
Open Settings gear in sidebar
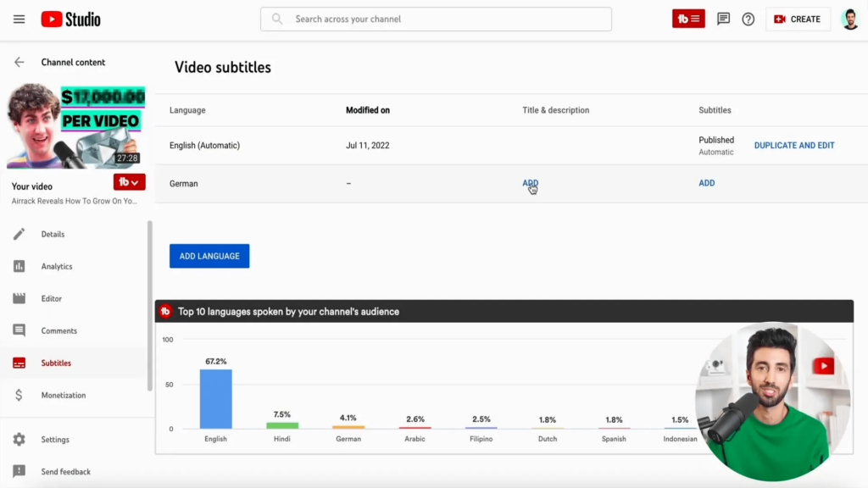(x=19, y=440)
